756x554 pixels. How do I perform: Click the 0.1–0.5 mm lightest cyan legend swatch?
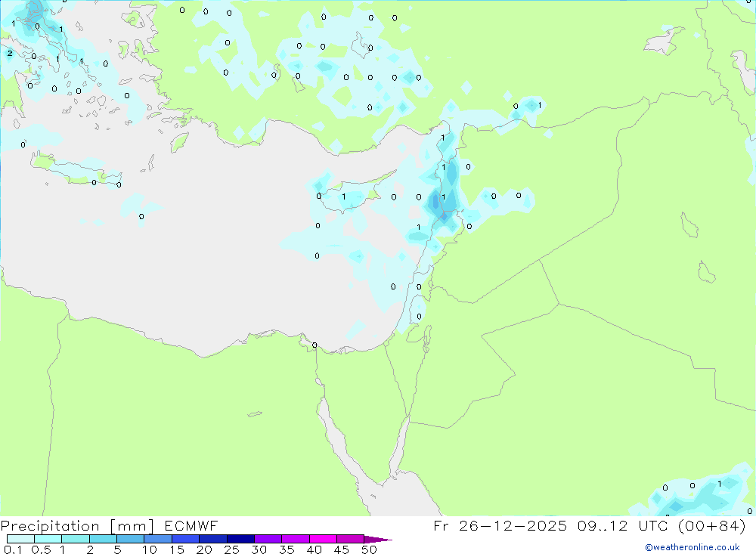click(x=20, y=539)
